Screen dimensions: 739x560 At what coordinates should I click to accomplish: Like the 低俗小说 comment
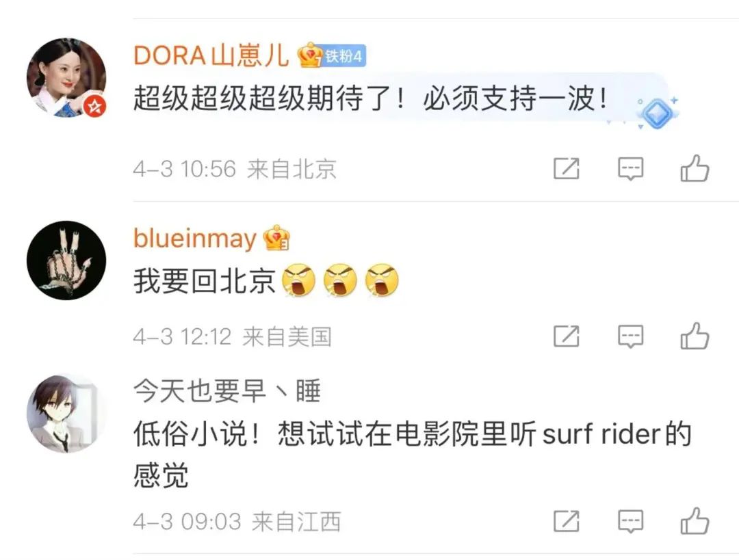tap(695, 522)
